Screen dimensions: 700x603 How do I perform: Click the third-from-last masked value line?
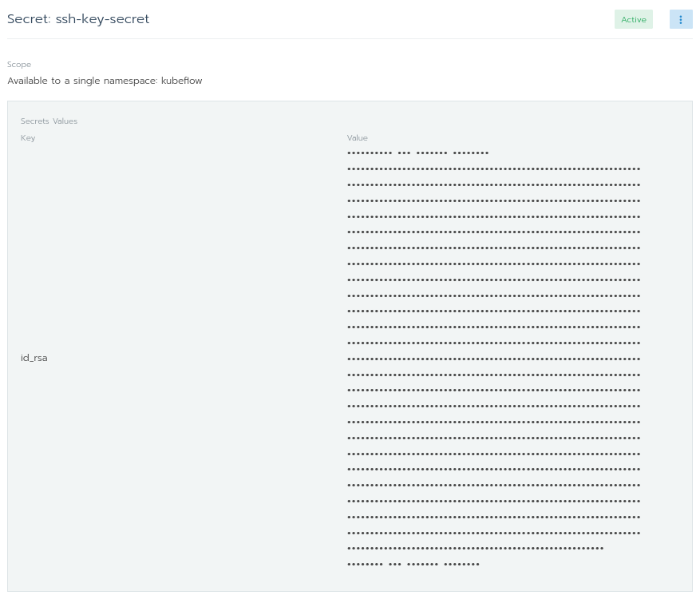coord(493,533)
